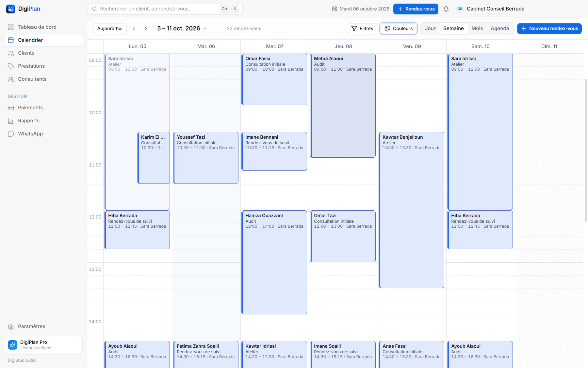This screenshot has height=368, width=588.
Task: Open Mehdi Alaoui audit appointment
Action: pyautogui.click(x=343, y=105)
